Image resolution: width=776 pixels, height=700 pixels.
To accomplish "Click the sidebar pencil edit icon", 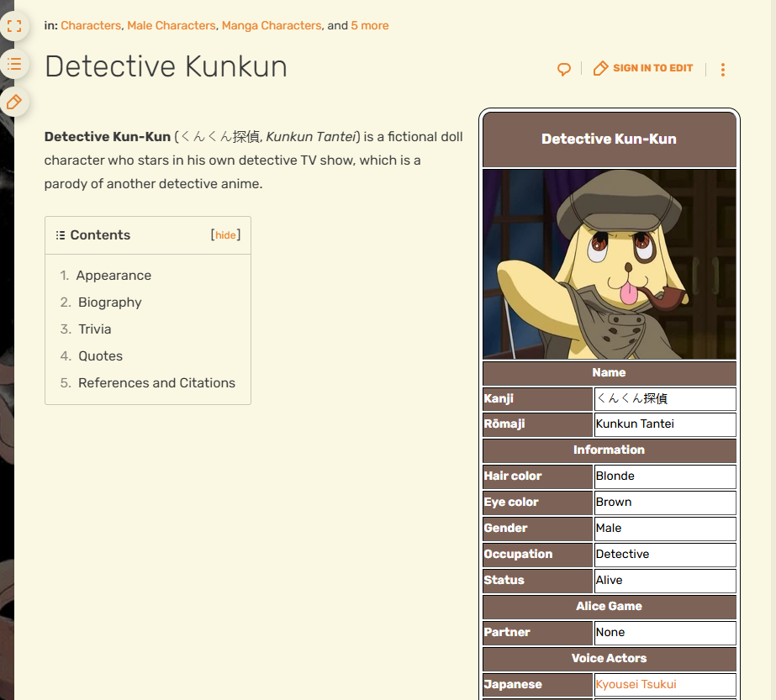I will click(14, 103).
